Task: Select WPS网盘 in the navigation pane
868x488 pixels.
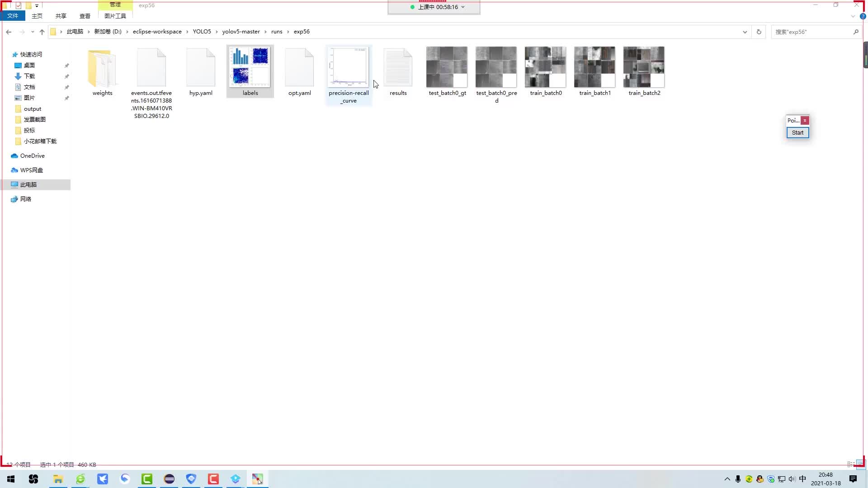Action: pyautogui.click(x=32, y=170)
